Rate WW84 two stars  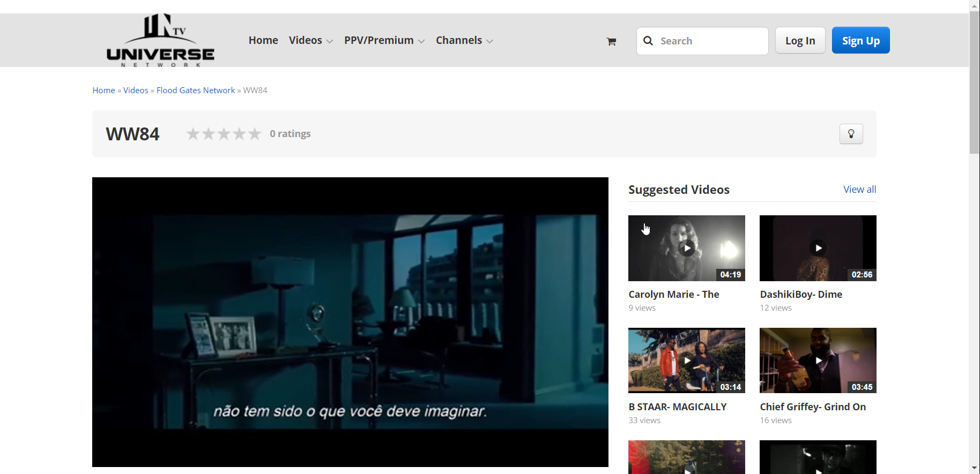click(209, 133)
